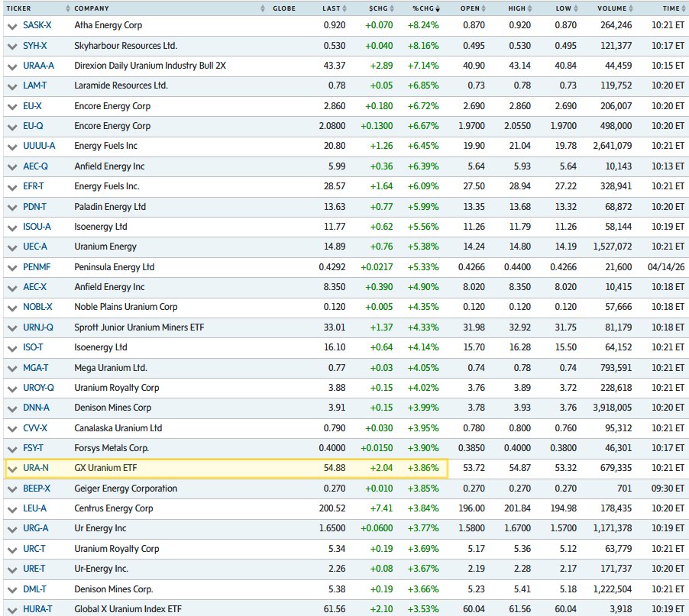Sort the table by the OPEN column
The image size is (689, 616).
coord(484,8)
